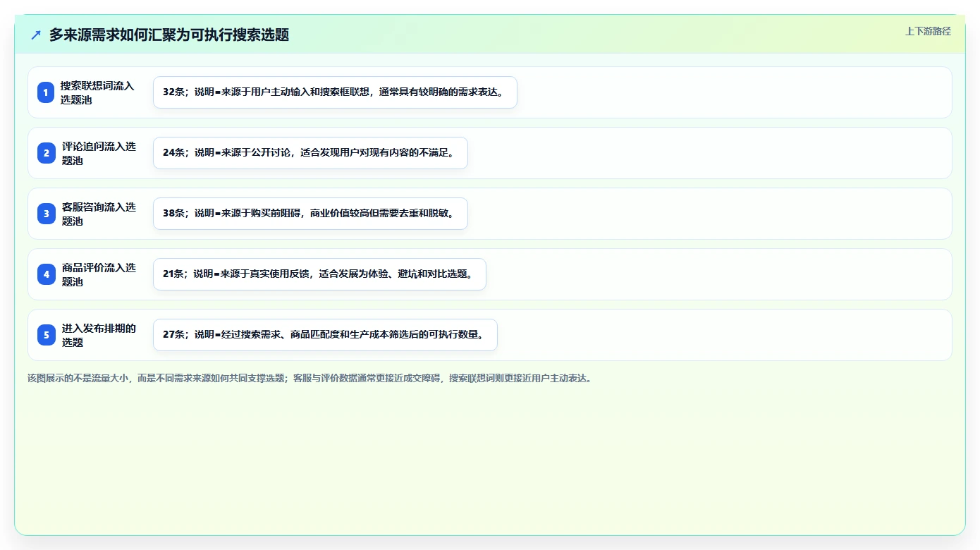This screenshot has height=550, width=980.
Task: Click the 24条 description box
Action: (x=310, y=153)
